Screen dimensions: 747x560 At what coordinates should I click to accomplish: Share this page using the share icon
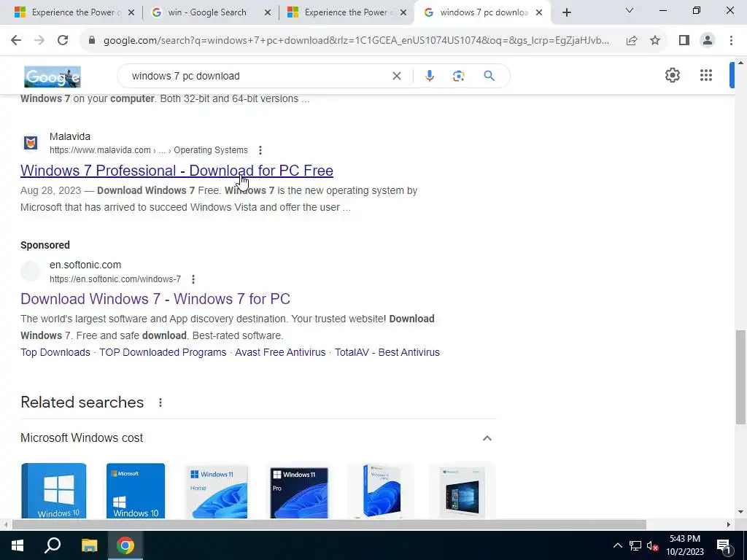632,41
